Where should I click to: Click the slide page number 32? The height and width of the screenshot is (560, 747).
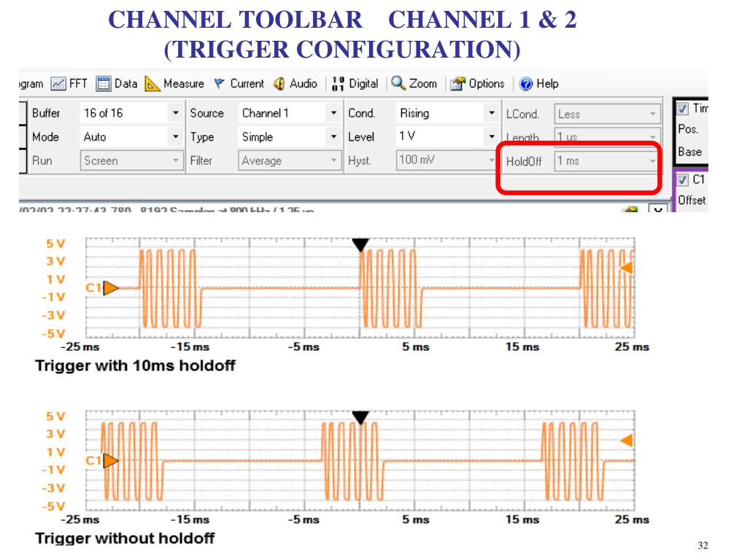tap(703, 545)
